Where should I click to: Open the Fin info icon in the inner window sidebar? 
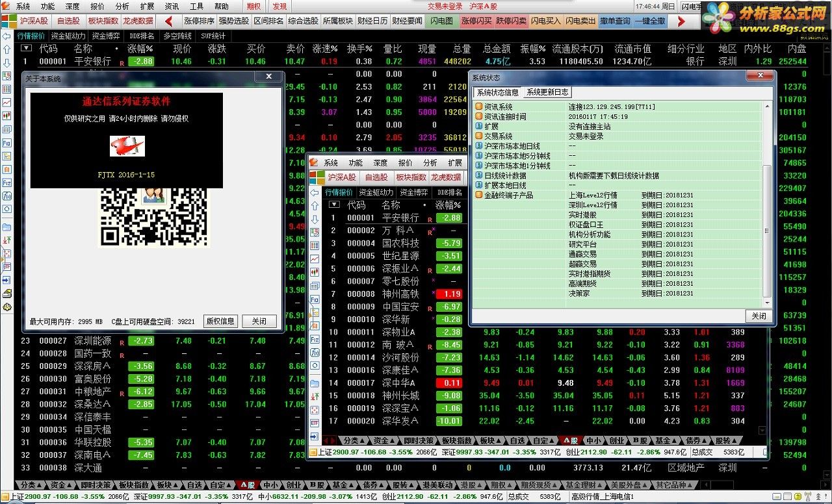tap(315, 299)
